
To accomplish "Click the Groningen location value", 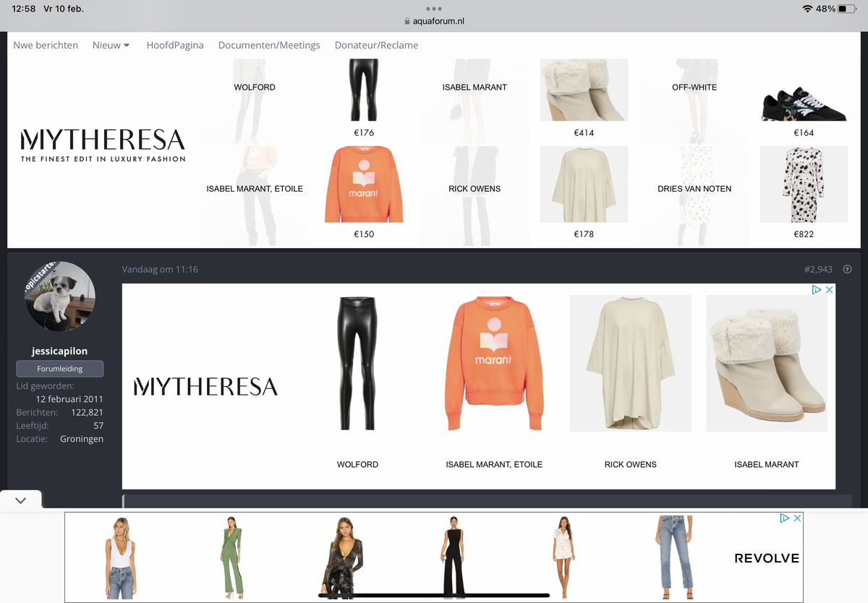I will coord(82,439).
